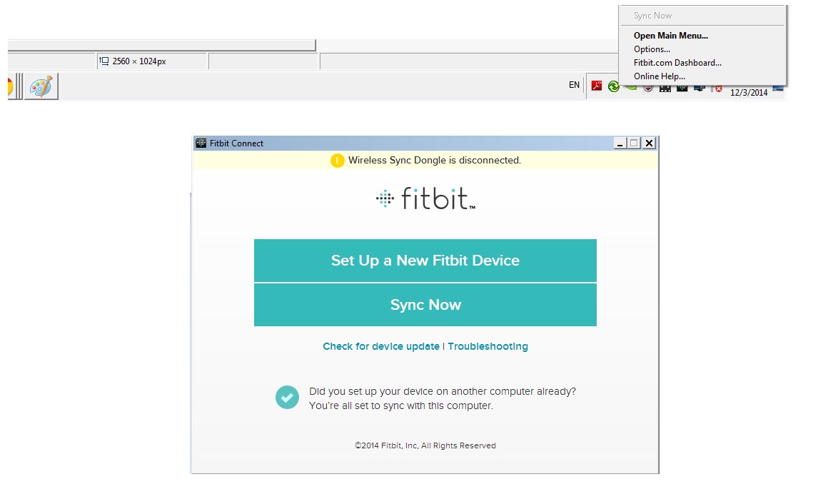Select Options from the tray menu
The width and height of the screenshot is (813, 504).
[652, 49]
